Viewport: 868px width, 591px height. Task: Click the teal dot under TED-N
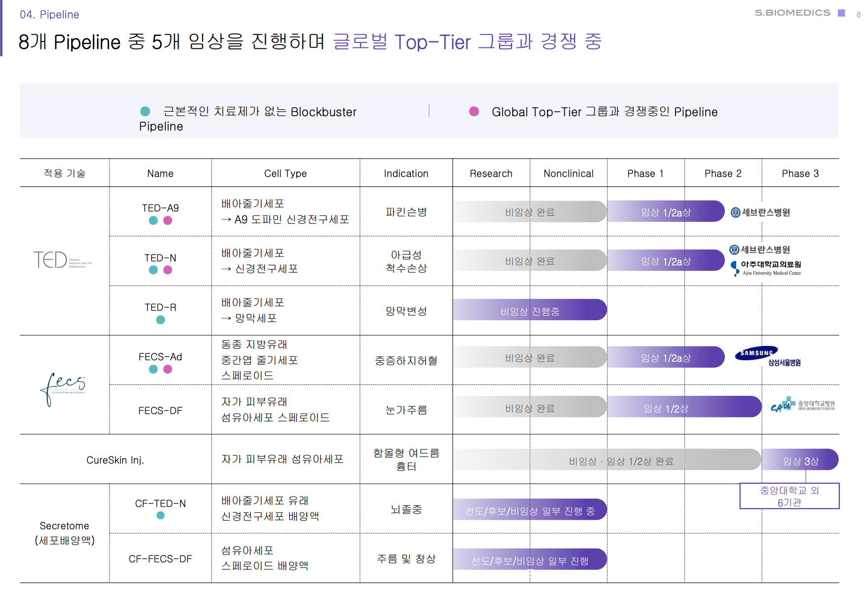tap(154, 270)
